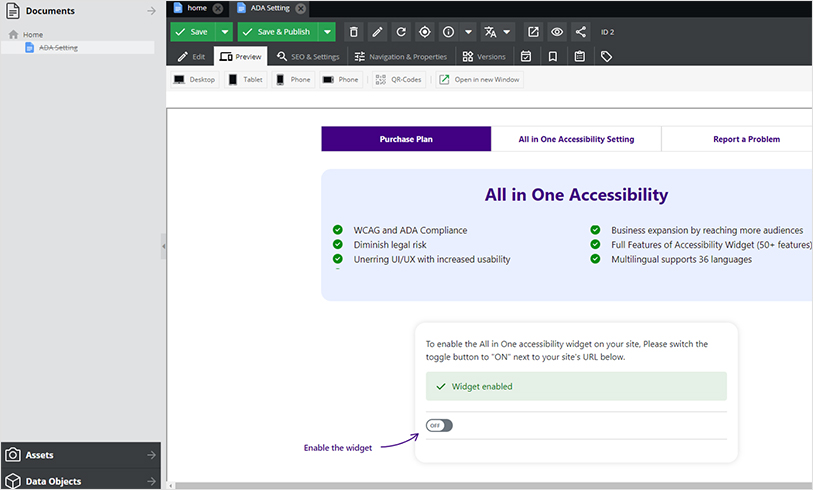Select portrait Phone preview mode
The width and height of the screenshot is (813, 490).
coord(293,79)
